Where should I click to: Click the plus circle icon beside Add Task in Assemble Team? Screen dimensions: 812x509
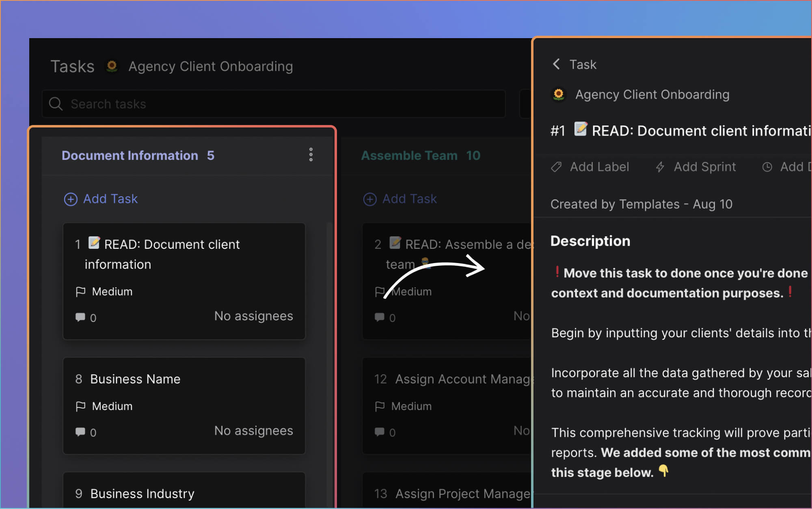pyautogui.click(x=369, y=199)
